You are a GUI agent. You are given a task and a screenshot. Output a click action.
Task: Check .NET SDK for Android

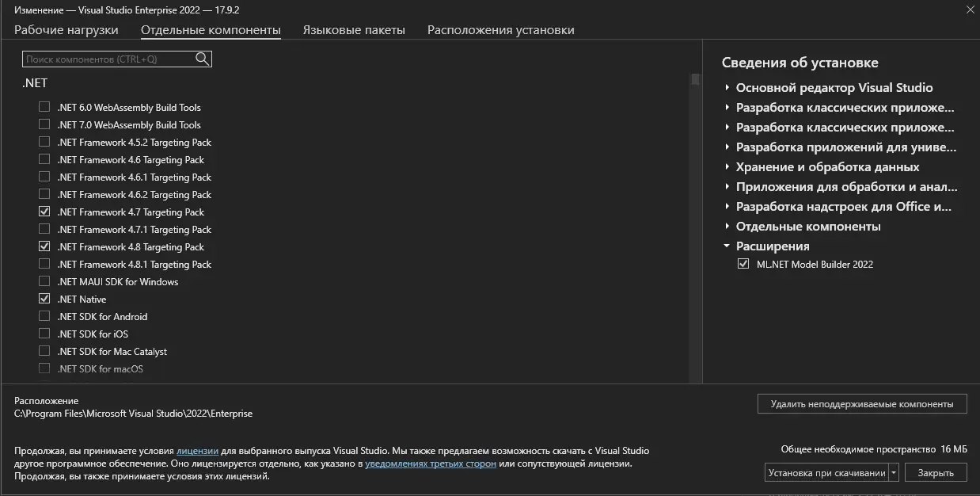tap(44, 316)
